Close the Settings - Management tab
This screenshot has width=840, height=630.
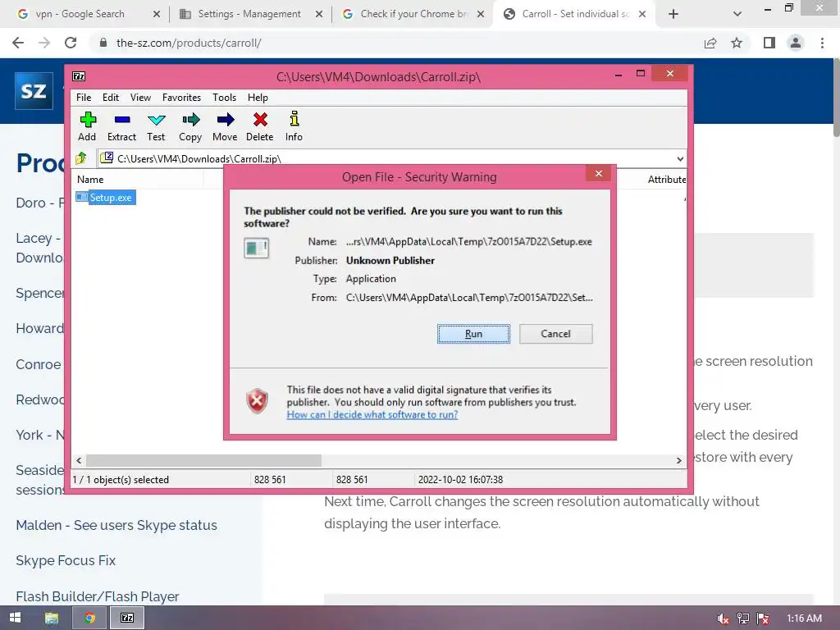click(319, 14)
